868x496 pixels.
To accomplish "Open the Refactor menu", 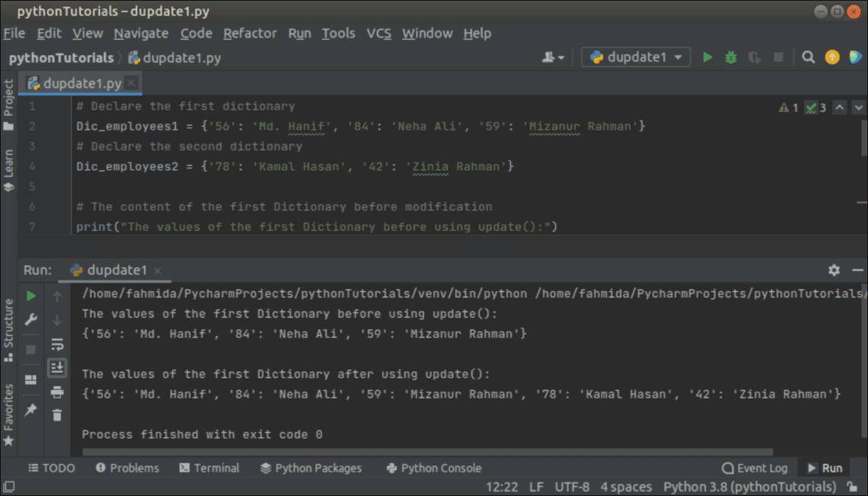I will (250, 34).
